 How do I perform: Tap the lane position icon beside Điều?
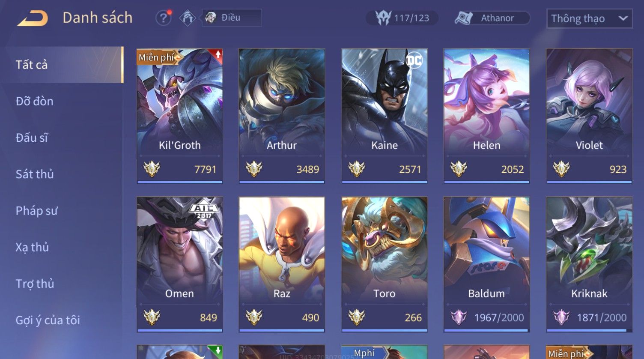(x=187, y=18)
